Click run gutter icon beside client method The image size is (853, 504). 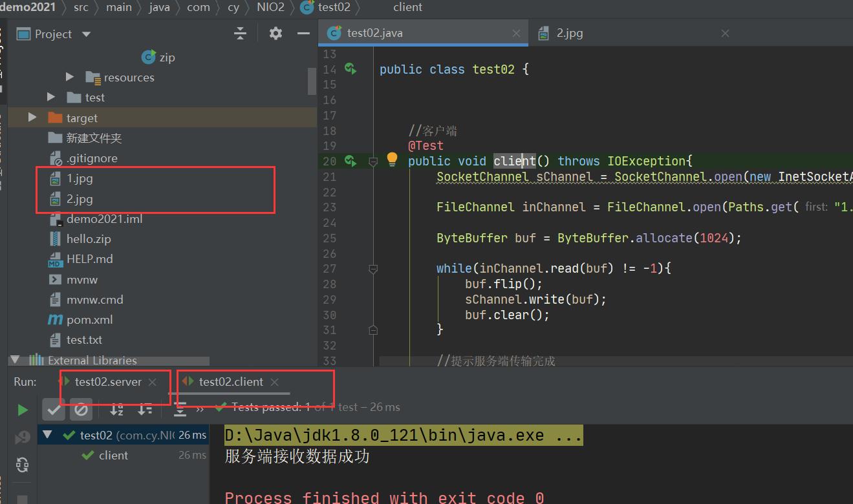point(351,160)
